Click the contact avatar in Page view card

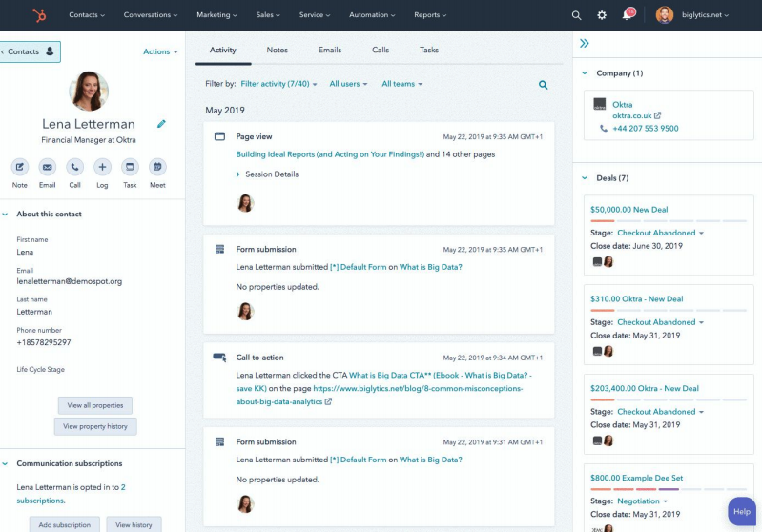pos(245,203)
